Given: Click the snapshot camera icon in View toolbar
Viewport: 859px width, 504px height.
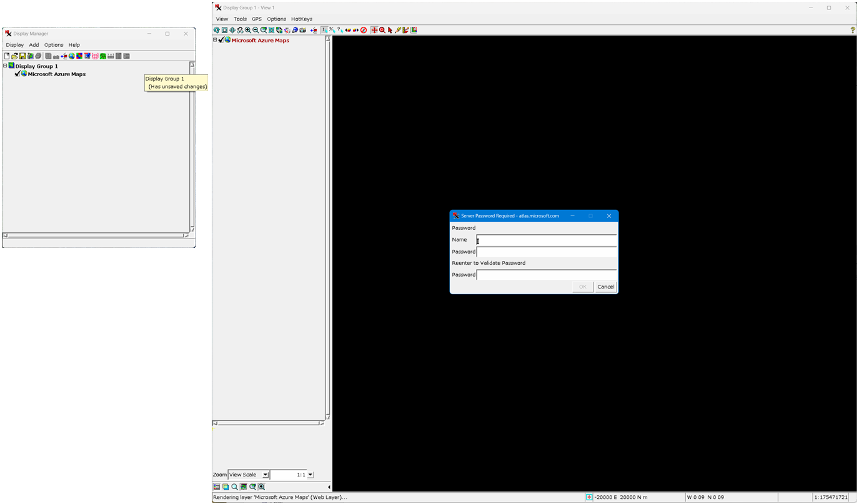Looking at the screenshot, I should (302, 30).
